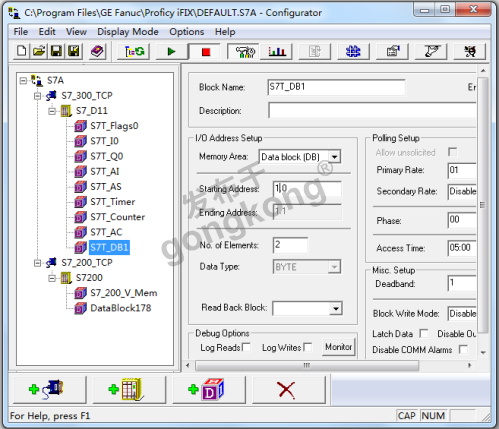Open the Edit menu
499x429 pixels.
(x=47, y=32)
